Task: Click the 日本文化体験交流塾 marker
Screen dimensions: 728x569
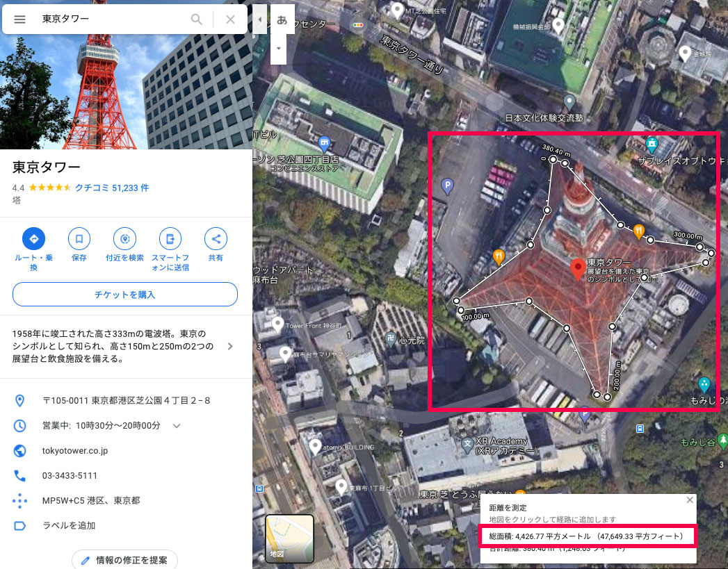Action: pos(569,101)
